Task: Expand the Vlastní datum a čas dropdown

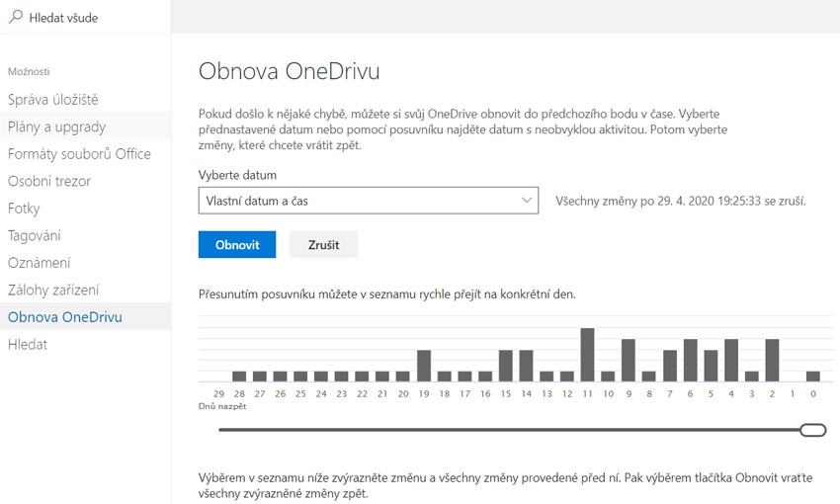Action: click(x=368, y=201)
